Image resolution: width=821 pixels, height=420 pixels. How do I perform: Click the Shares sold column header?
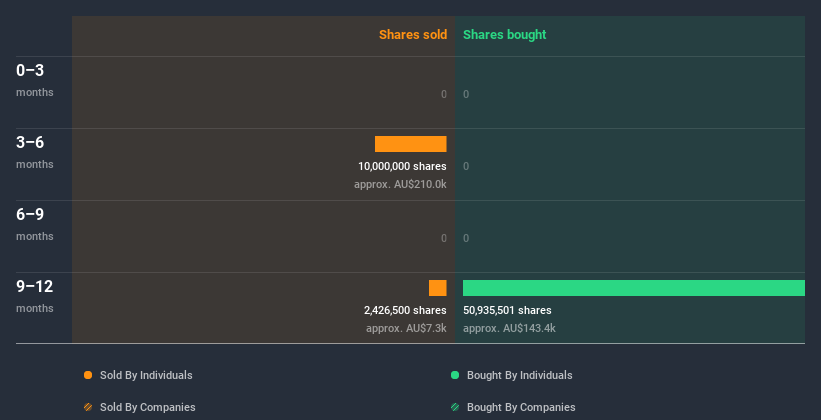click(413, 35)
